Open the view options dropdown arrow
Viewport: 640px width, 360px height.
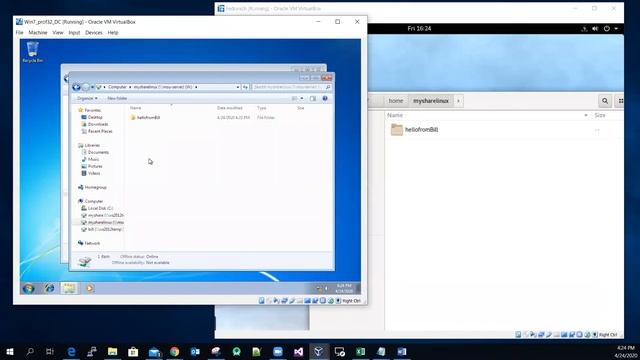(302, 98)
